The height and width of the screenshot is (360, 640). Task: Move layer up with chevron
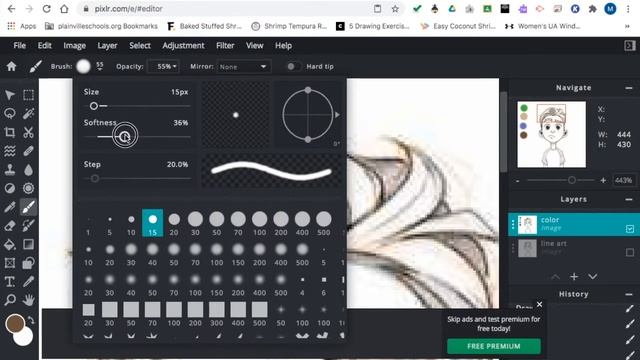[x=556, y=277]
